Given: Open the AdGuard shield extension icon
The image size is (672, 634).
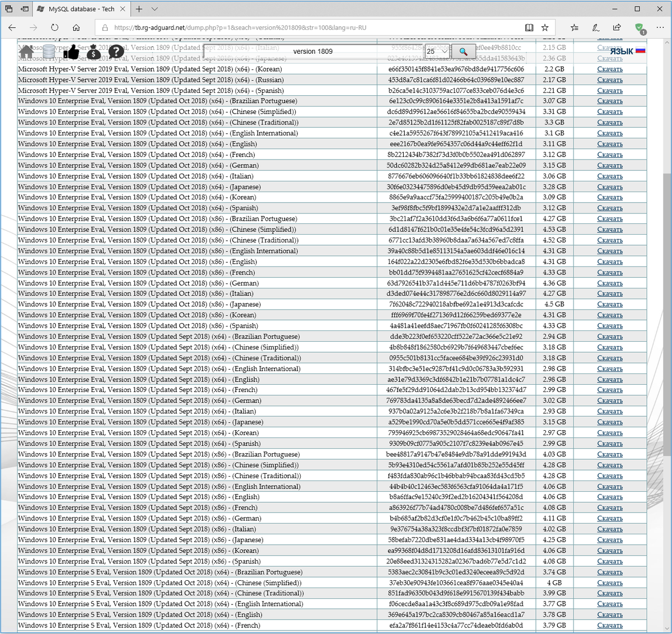Looking at the screenshot, I should (640, 28).
